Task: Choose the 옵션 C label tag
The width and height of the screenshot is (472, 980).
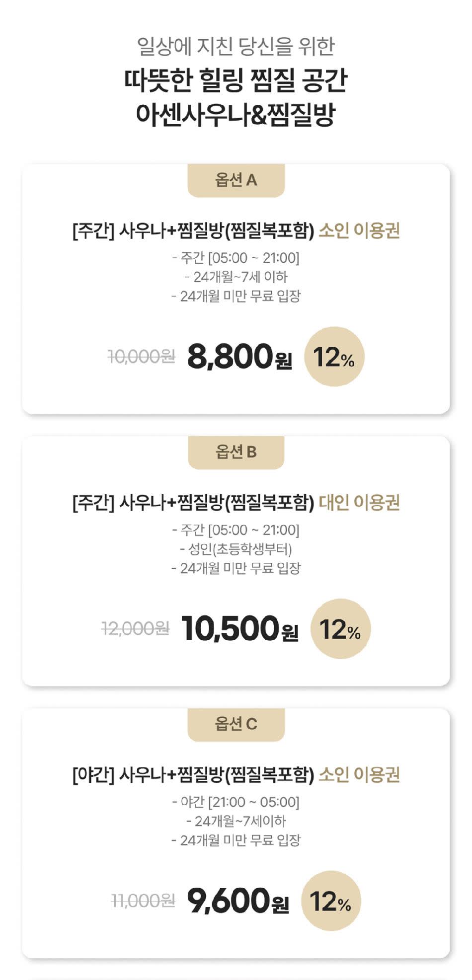Action: pyautogui.click(x=236, y=724)
